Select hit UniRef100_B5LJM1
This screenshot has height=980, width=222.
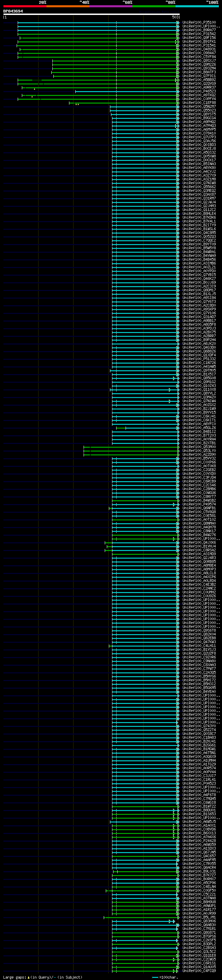[x=199, y=917]
